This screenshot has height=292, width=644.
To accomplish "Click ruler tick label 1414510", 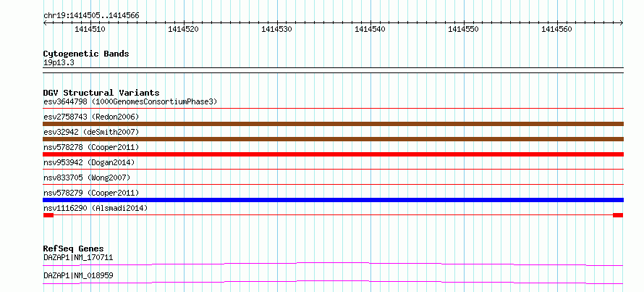I will coord(90,29).
